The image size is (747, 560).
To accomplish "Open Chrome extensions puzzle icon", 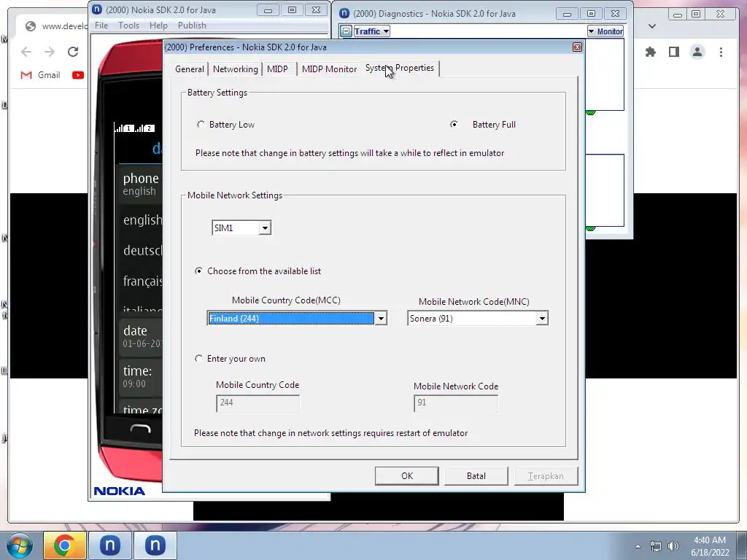I will [650, 52].
